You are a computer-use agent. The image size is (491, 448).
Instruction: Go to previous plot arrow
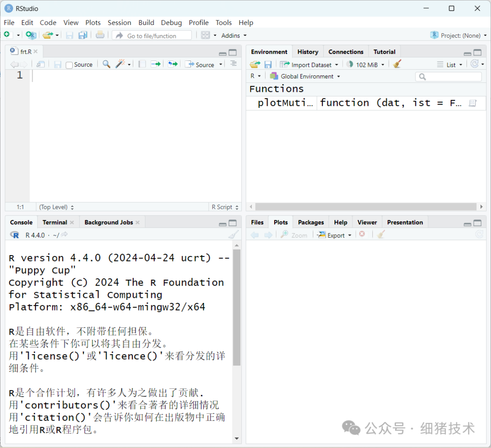[x=255, y=235]
